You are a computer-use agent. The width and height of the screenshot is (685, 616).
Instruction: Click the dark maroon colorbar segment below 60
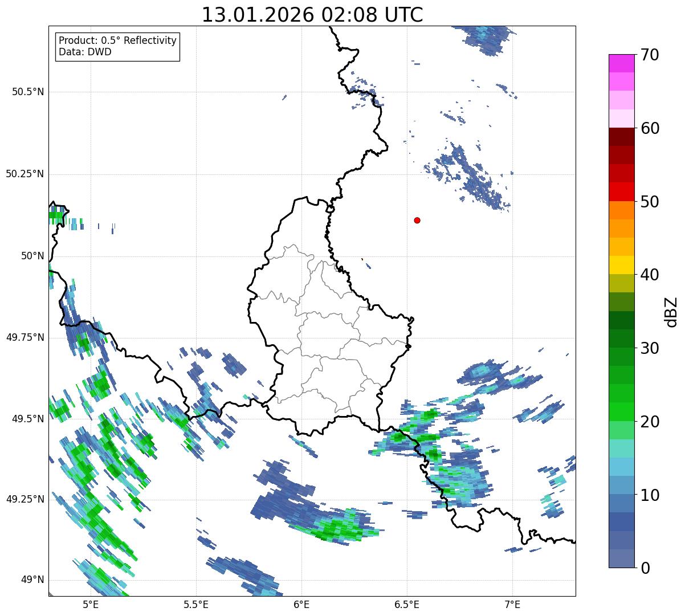click(x=621, y=137)
